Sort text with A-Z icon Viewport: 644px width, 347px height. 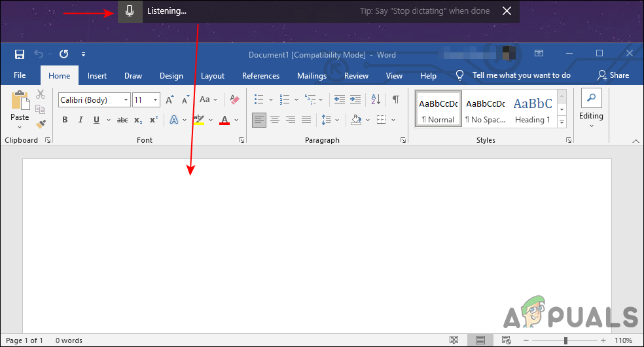point(376,100)
